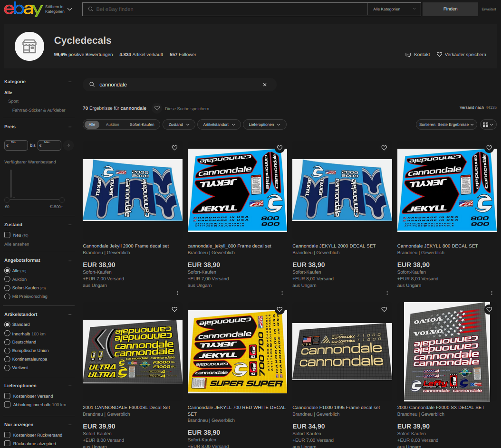Collapse the Preis sidebar section
Screen dimensions: 501x448
point(70,127)
